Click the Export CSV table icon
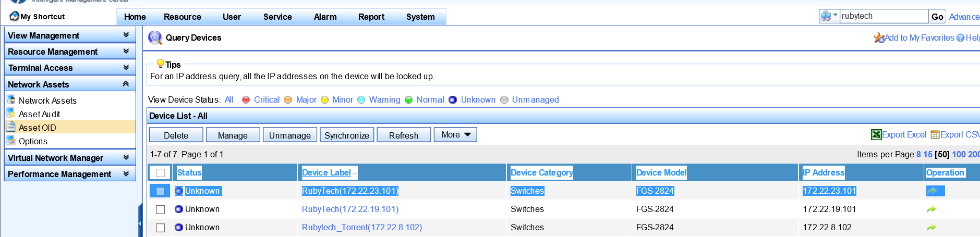Screen dimensions: 980x237 pyautogui.click(x=935, y=134)
